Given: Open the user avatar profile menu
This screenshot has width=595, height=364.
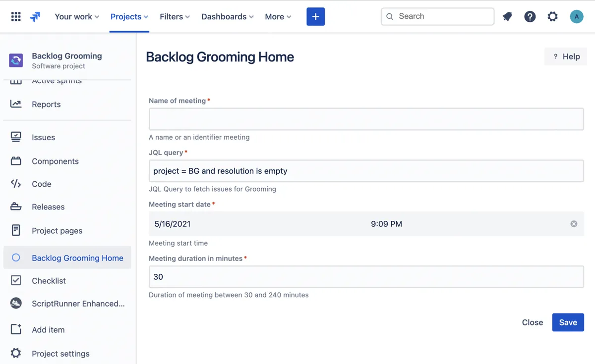Looking at the screenshot, I should (576, 17).
